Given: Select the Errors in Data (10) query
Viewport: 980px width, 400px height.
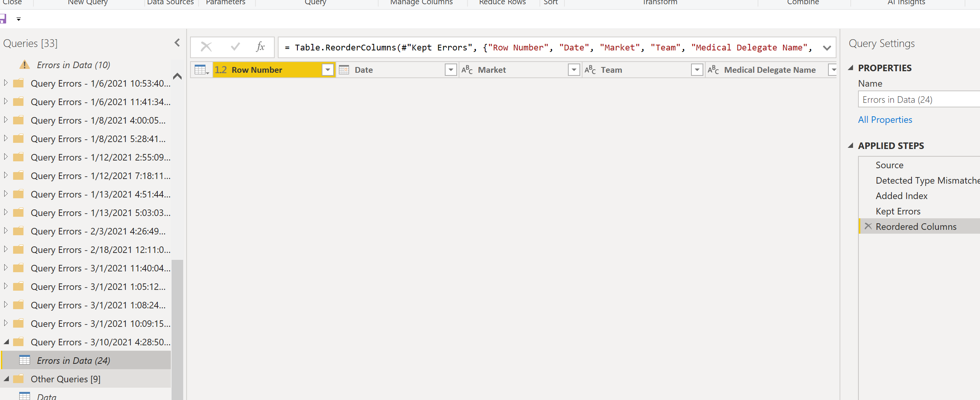Looking at the screenshot, I should (73, 65).
